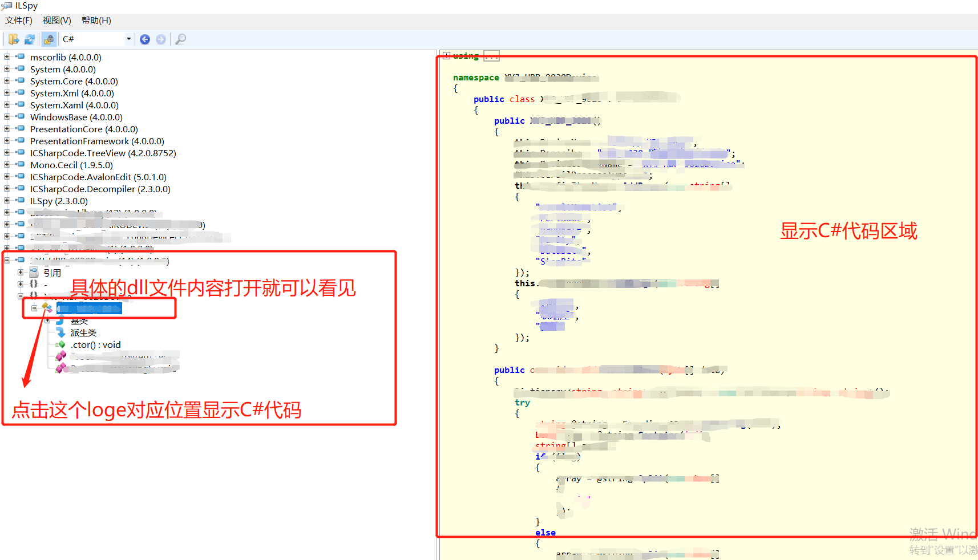Open the search panel with the magnifier icon
Viewport: 978px width, 560px height.
180,39
